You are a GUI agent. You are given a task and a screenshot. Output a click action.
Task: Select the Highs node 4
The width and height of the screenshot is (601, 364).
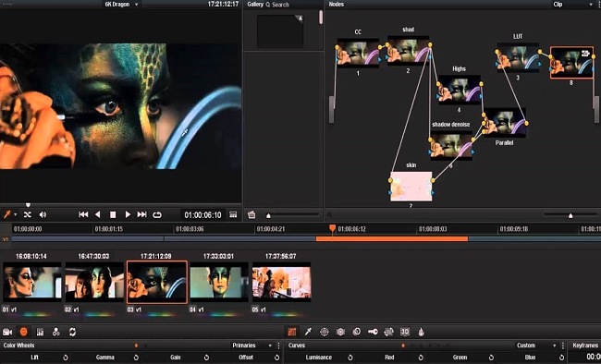tap(459, 90)
